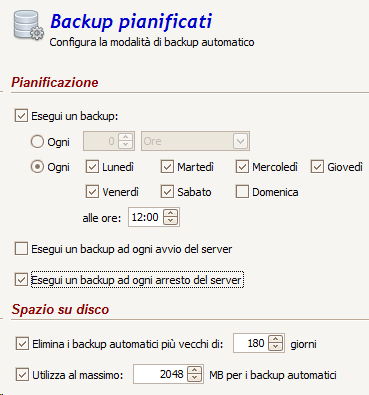Select the Ogni weekdays radio button
369x395 pixels.
37,167
